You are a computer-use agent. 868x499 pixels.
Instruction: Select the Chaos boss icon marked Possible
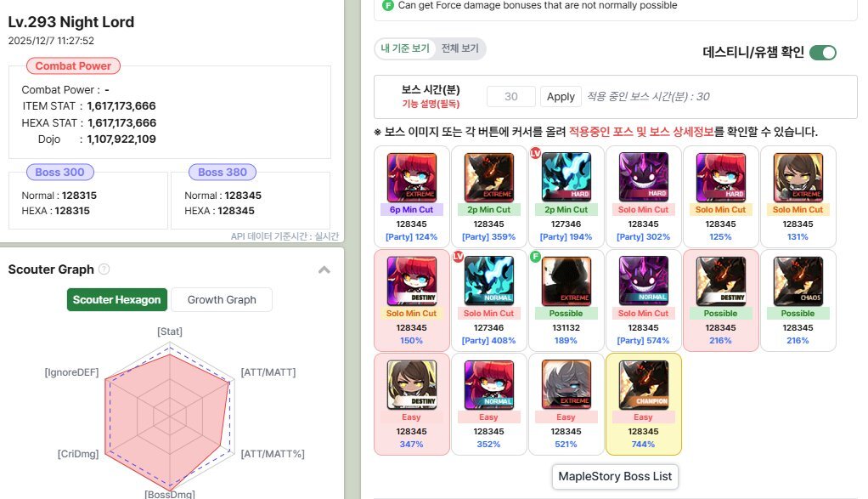798,281
